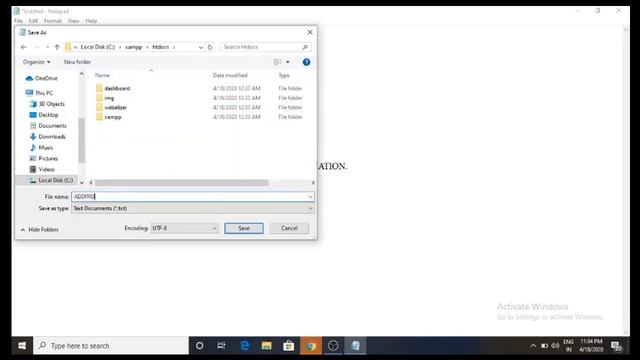
Task: Click the taskbar search box
Action: tap(111, 346)
